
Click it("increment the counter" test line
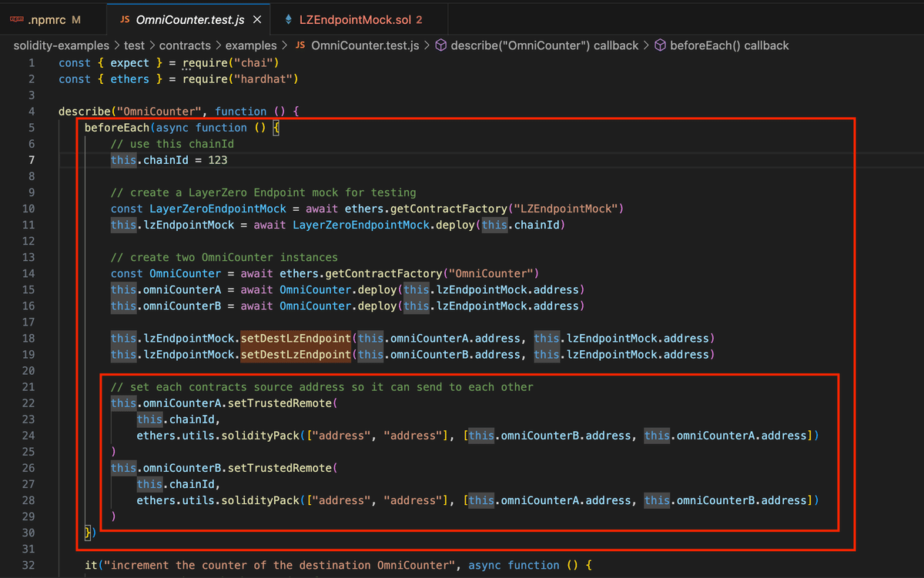tap(338, 565)
